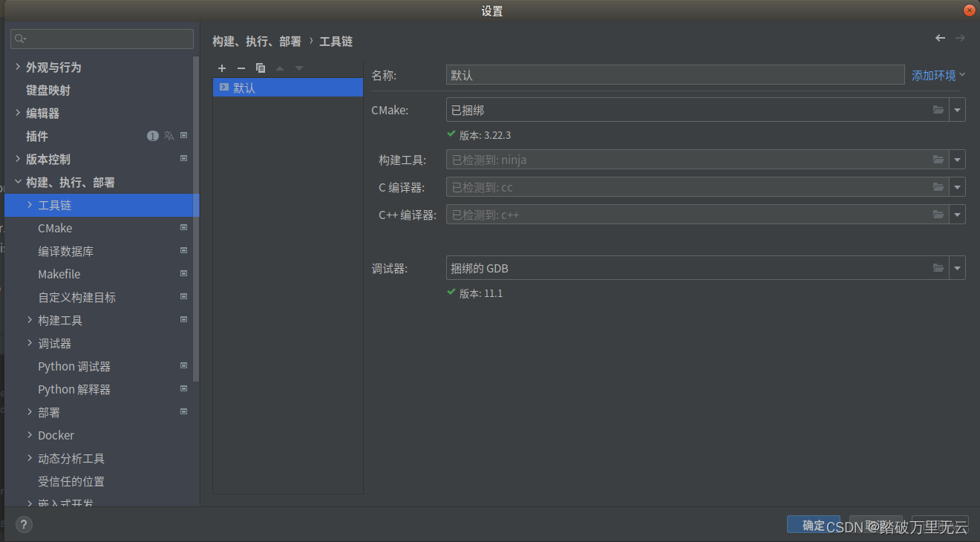Click project-level icon beside Makefile
Screen dimensions: 980x542
point(183,274)
